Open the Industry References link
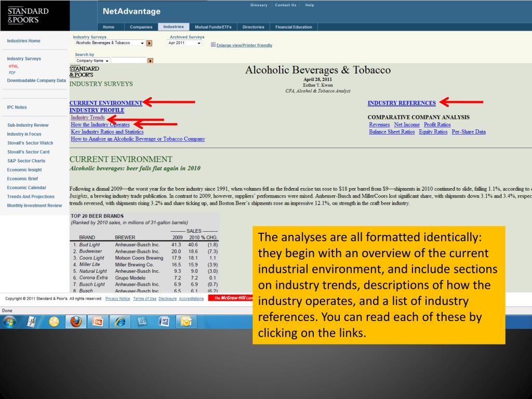Viewport: 532px width, 399px height. (x=402, y=103)
